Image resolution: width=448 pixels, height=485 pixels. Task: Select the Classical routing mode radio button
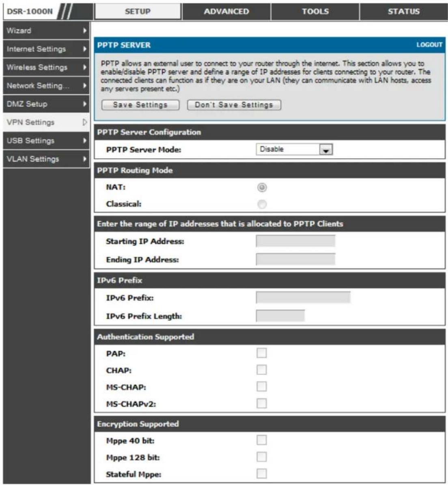pos(262,204)
